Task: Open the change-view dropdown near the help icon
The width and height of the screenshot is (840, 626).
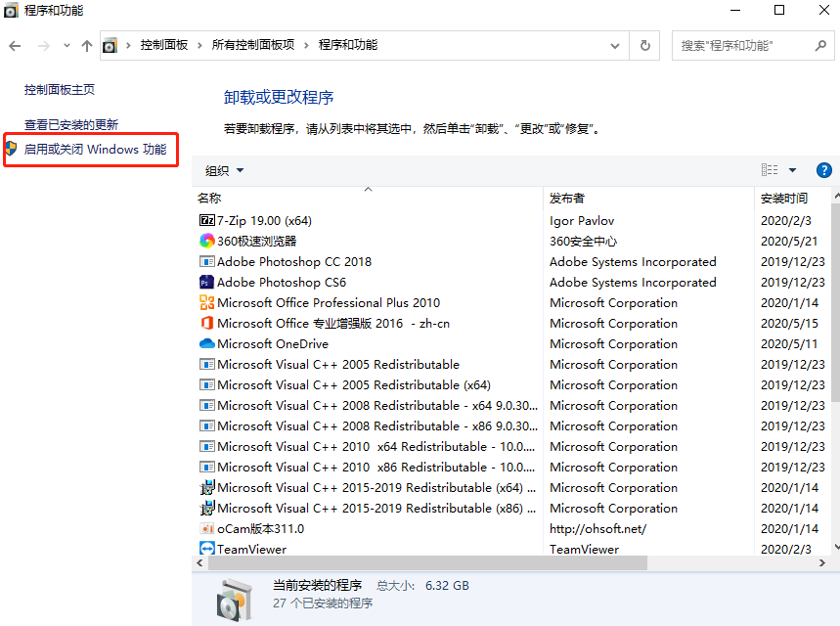Action: [x=794, y=169]
